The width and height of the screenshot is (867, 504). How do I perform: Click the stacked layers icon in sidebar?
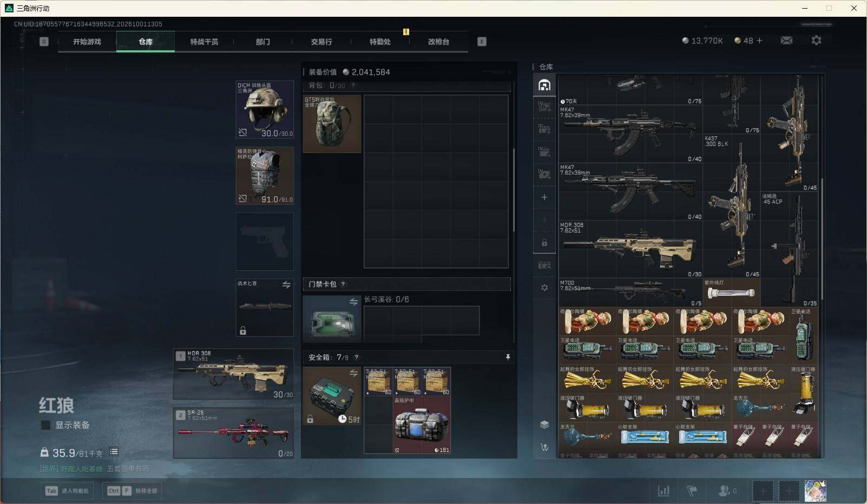pyautogui.click(x=544, y=425)
